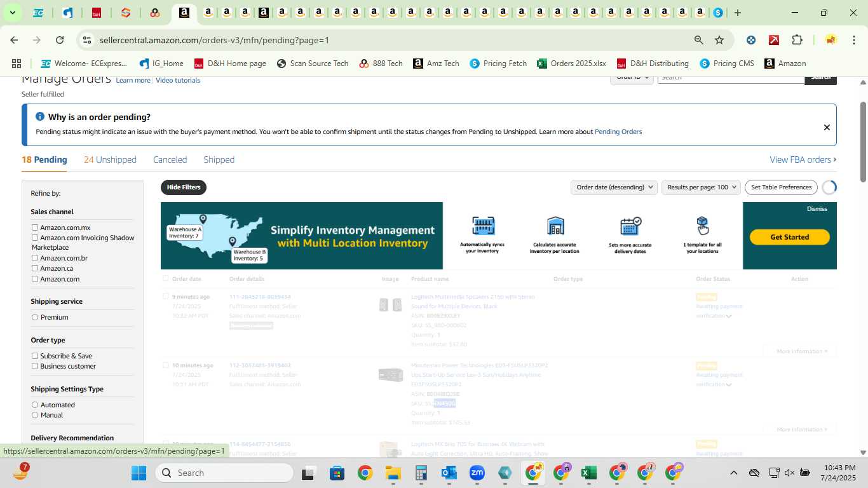This screenshot has width=868, height=488.
Task: Open tab search dropdown arrow
Action: 12,13
